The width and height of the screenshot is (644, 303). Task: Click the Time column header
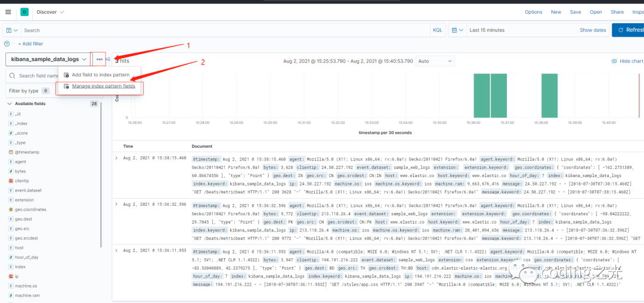tap(128, 146)
